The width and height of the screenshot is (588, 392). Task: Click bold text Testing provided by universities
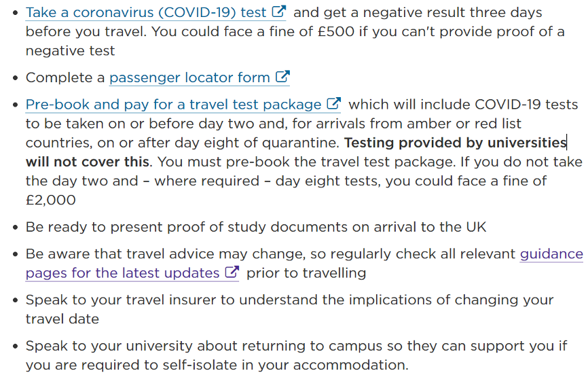pos(455,143)
